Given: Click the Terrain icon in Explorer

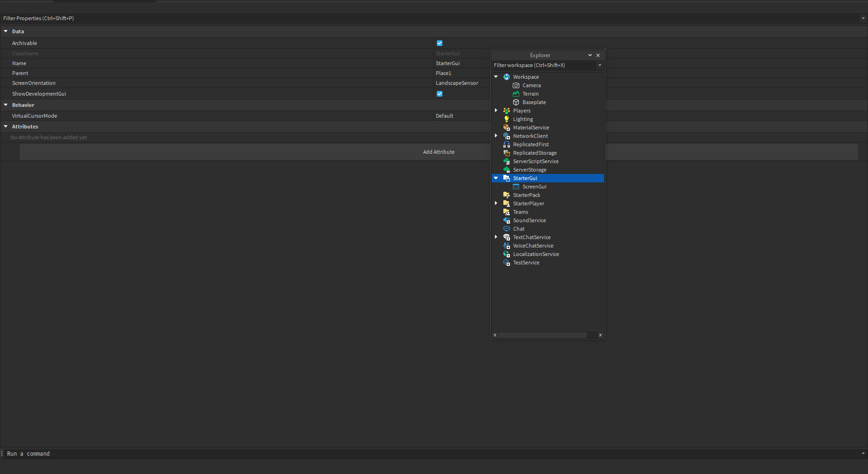Looking at the screenshot, I should tap(516, 94).
